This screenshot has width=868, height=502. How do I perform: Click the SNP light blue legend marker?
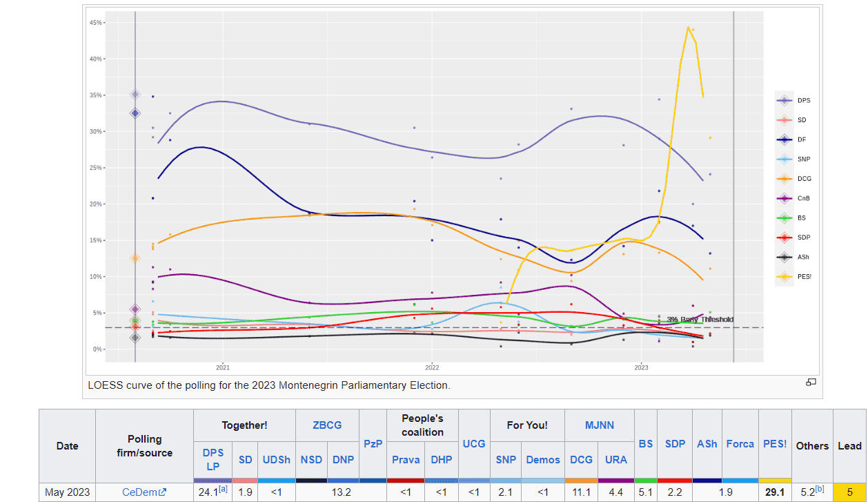pyautogui.click(x=784, y=160)
